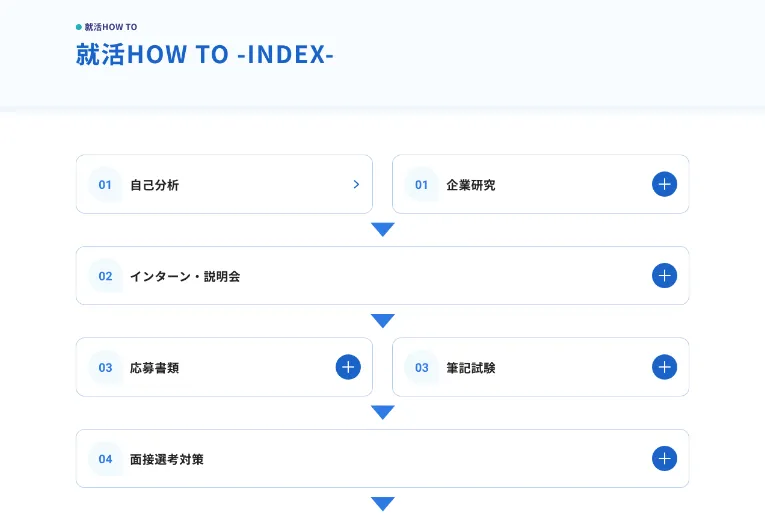Screen dimensions: 765x518
Task: Expand the 企業研究 plus icon
Action: coord(664,184)
